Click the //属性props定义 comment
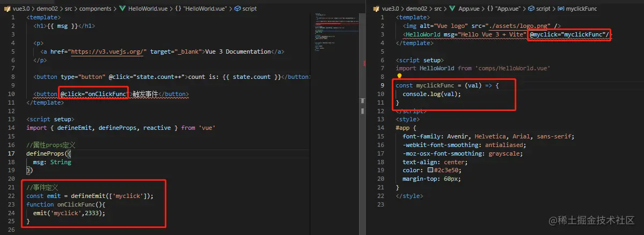The height and width of the screenshot is (235, 644). [50, 145]
